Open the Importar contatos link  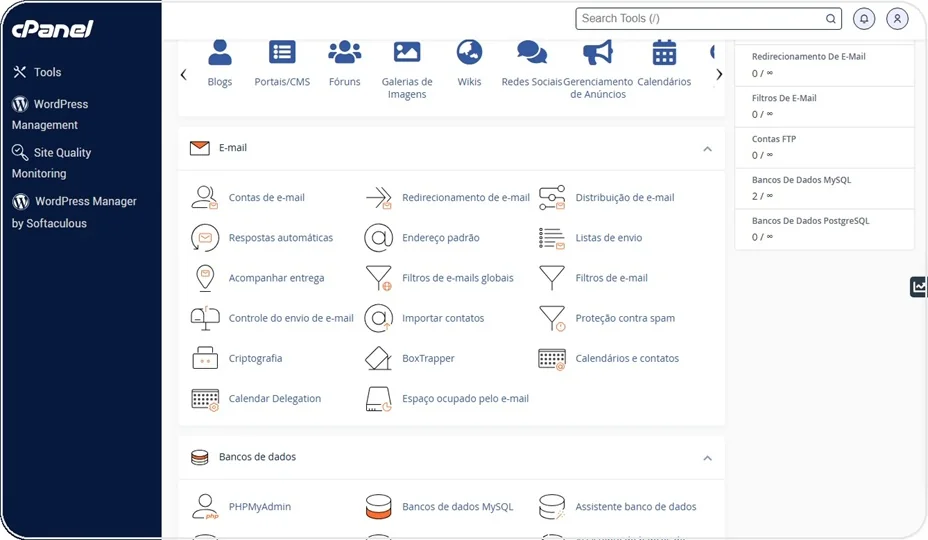pos(443,318)
